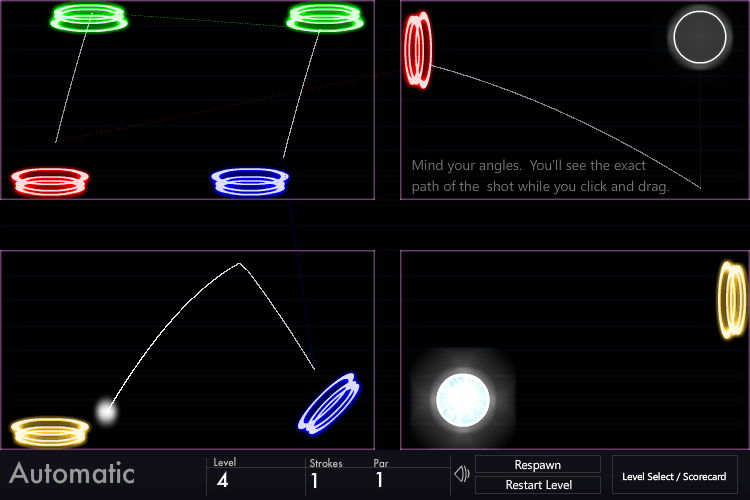Screen dimensions: 750x500
Task: Open Level Select / Scorecard
Action: pos(674,477)
